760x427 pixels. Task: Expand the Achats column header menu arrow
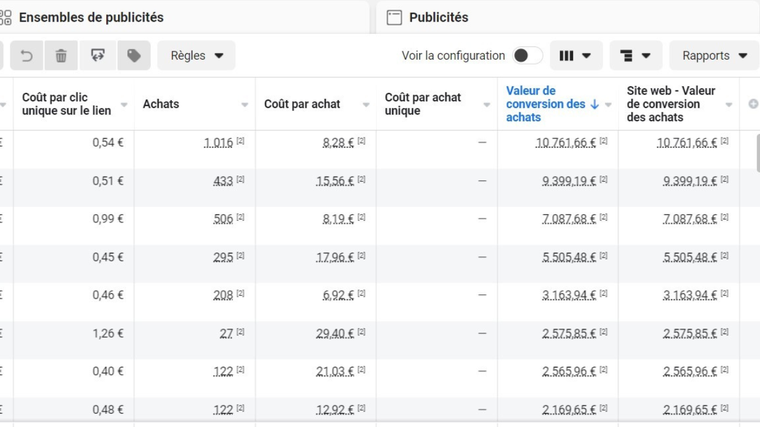pos(245,105)
